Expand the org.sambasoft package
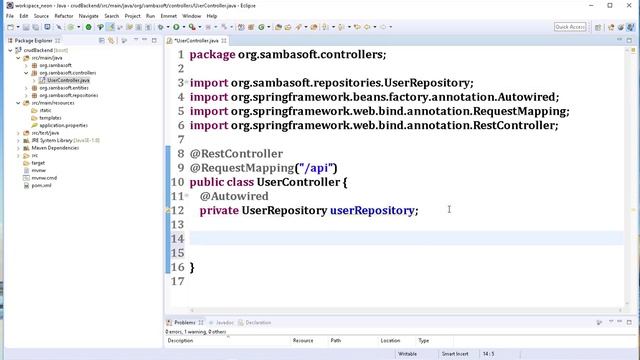 tap(26, 65)
